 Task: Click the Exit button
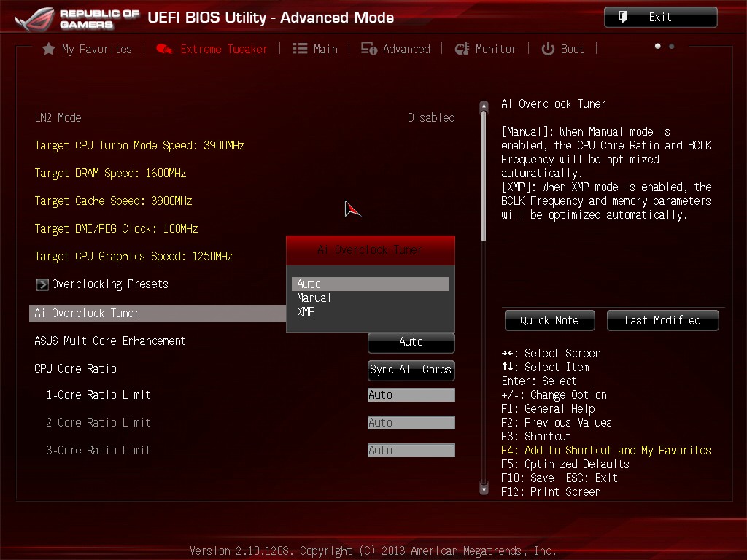(660, 17)
